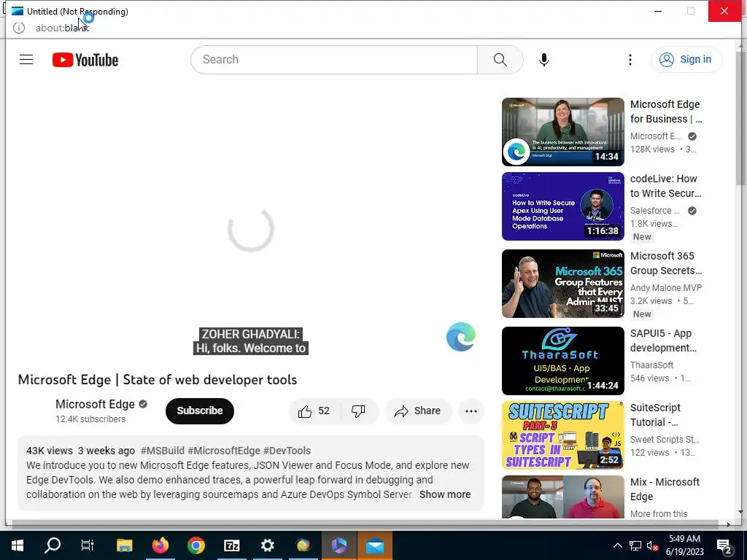Click the YouTube Search text field
The height and width of the screenshot is (560, 747).
pos(334,60)
